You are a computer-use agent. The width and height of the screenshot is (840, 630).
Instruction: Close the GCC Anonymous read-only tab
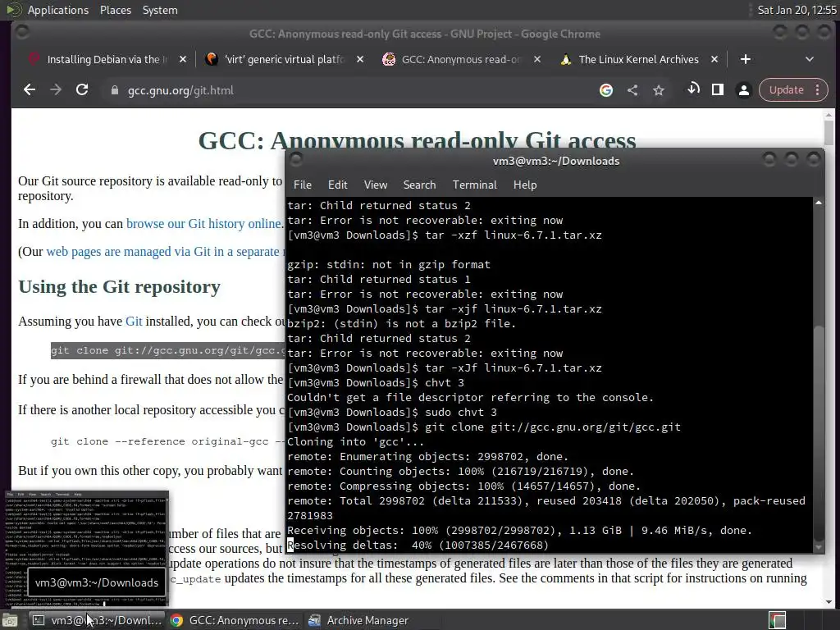[x=537, y=59]
